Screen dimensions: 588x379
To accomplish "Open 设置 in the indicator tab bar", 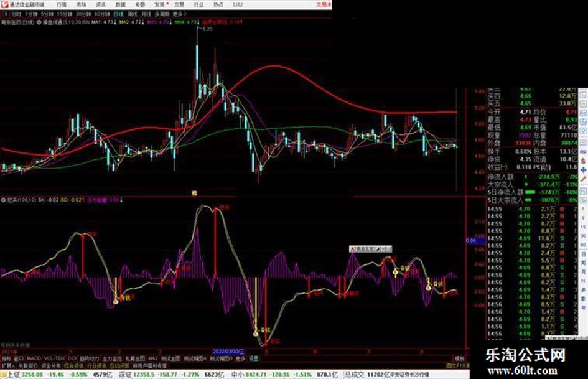I will pyautogui.click(x=254, y=358).
